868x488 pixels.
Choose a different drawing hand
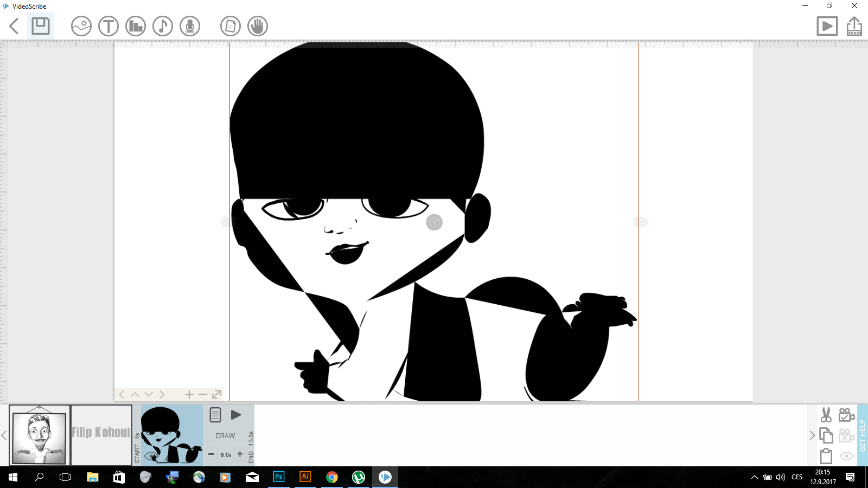(258, 26)
